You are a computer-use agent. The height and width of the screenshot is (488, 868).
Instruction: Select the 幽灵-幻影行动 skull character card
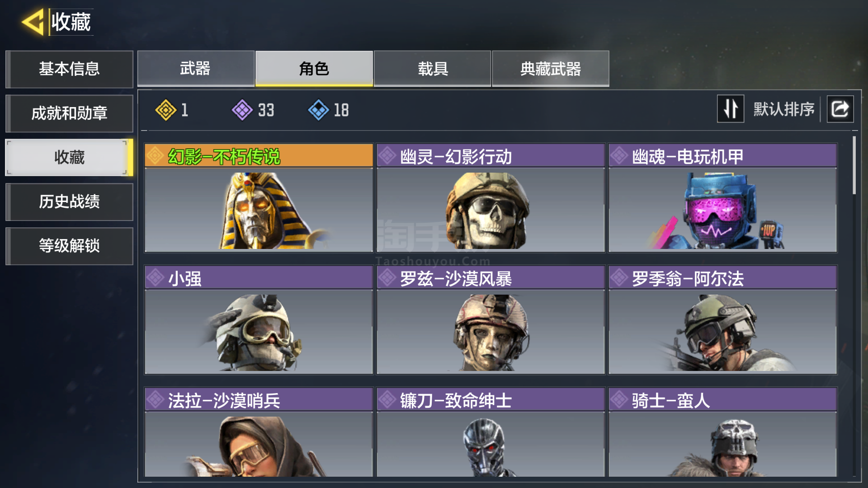pos(491,198)
